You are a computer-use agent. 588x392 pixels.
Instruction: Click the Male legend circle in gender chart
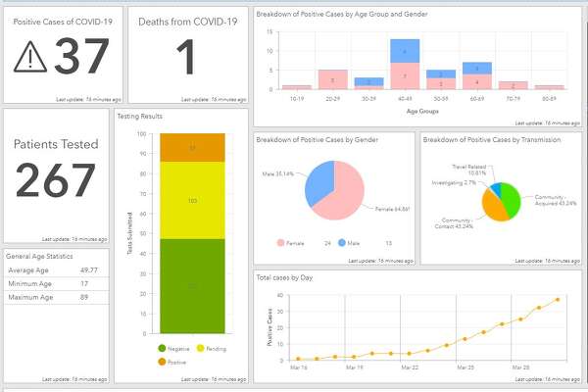pyautogui.click(x=343, y=242)
